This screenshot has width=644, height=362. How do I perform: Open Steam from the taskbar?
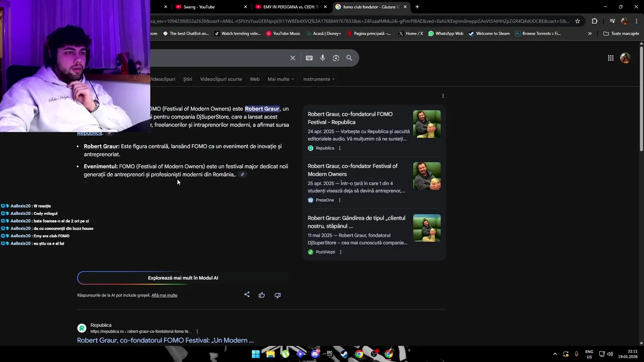[344, 354]
